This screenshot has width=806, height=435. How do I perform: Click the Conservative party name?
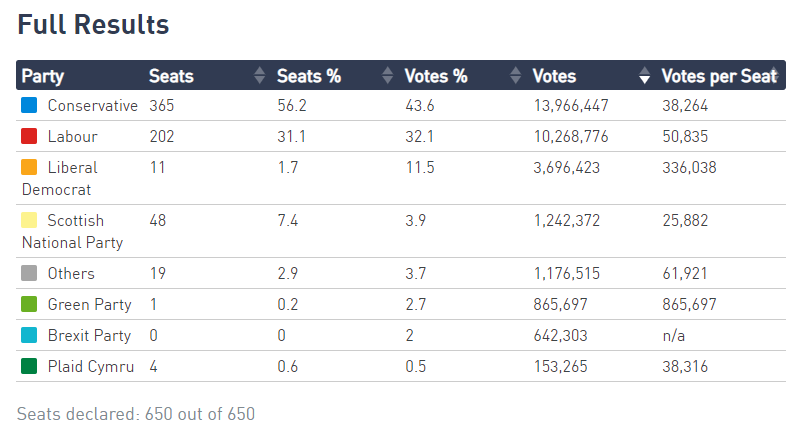click(92, 105)
